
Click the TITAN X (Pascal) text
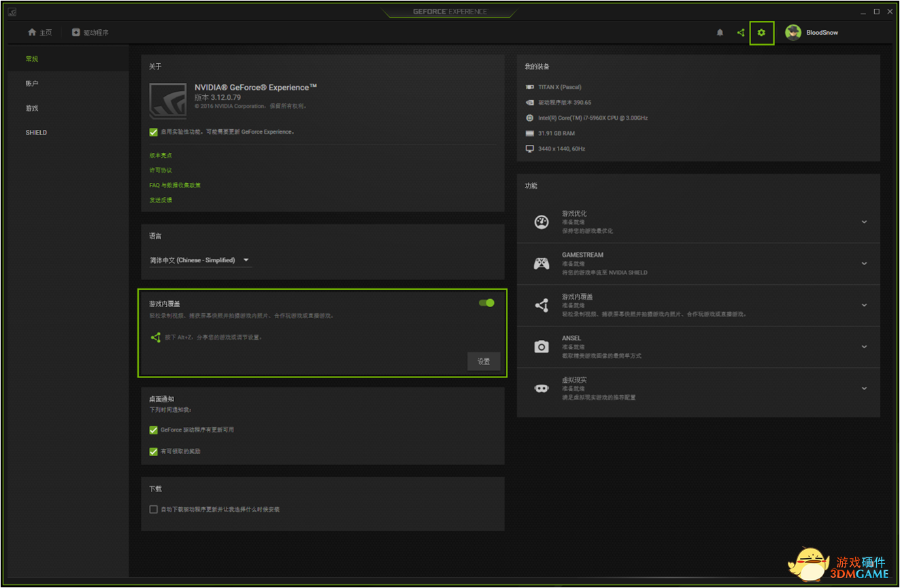point(559,87)
